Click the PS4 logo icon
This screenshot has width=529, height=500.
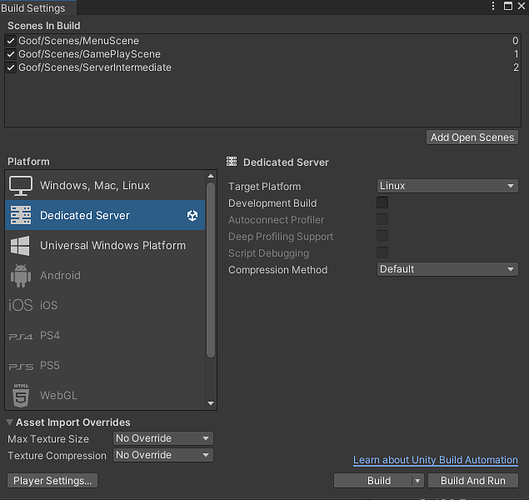[21, 336]
